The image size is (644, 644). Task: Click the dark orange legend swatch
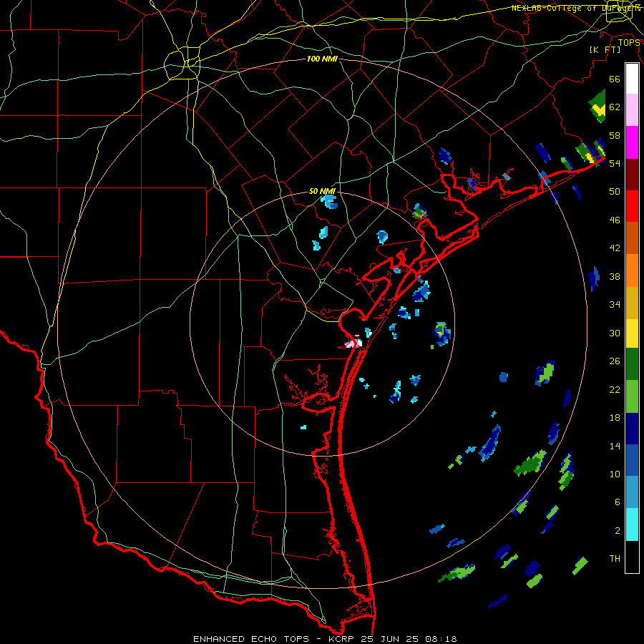(632, 238)
